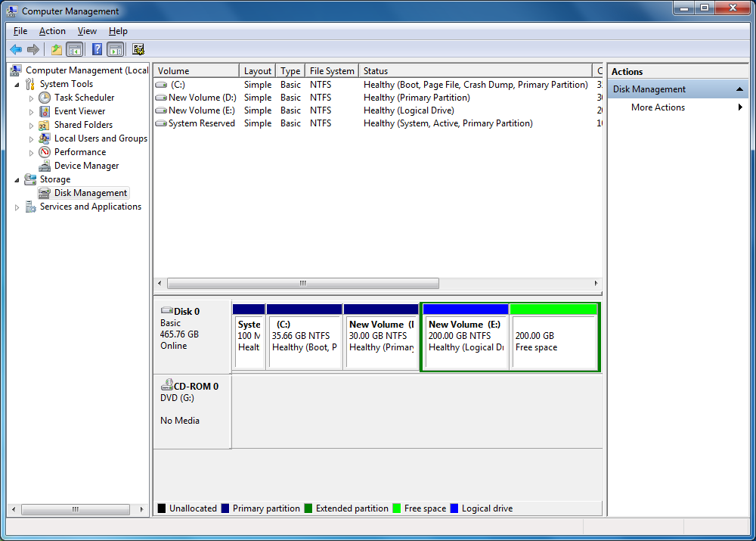
Task: Click the Services and Applications icon
Action: pyautogui.click(x=30, y=207)
